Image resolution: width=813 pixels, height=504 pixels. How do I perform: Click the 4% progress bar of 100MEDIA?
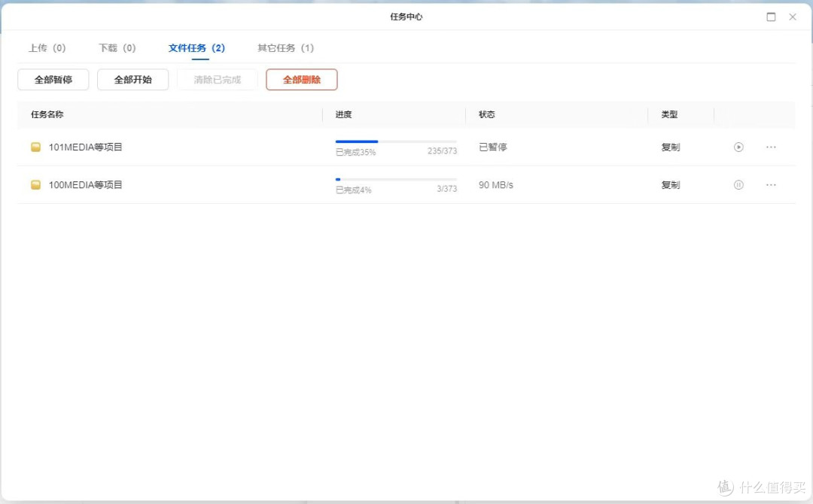pos(396,179)
